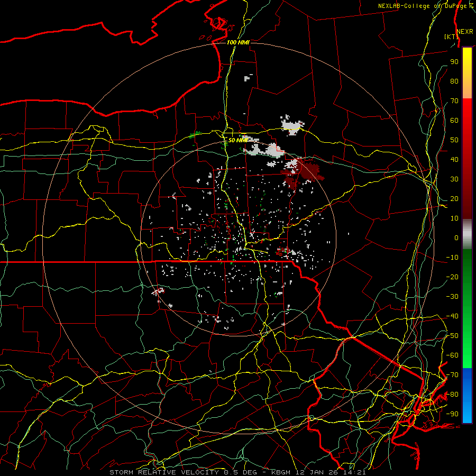Click the 0 value on the velocity scale

click(x=456, y=237)
